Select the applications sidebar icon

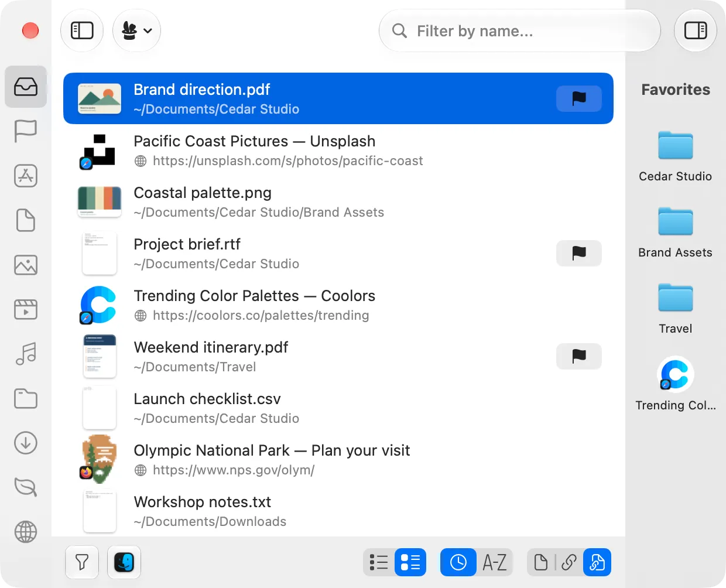(26, 176)
